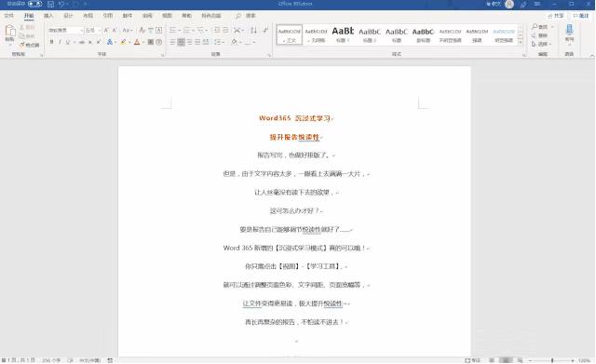The width and height of the screenshot is (596, 364).
Task: Click the phonetic guide icon
Action: click(151, 30)
